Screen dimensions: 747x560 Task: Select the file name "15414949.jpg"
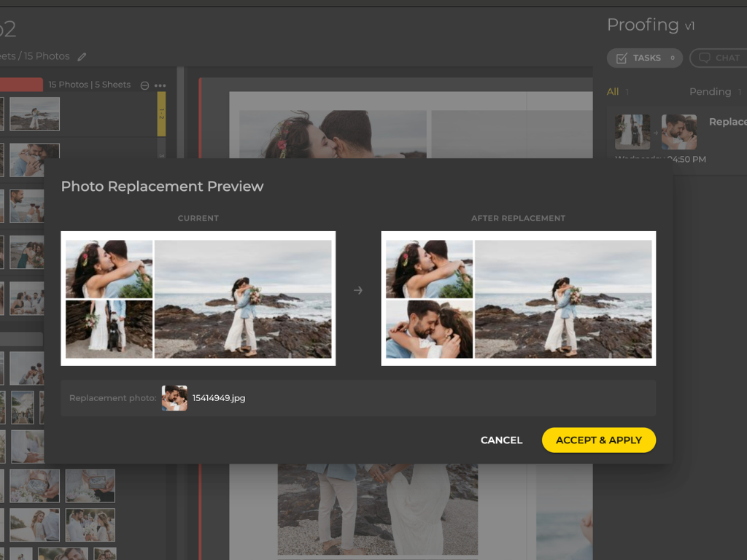219,398
